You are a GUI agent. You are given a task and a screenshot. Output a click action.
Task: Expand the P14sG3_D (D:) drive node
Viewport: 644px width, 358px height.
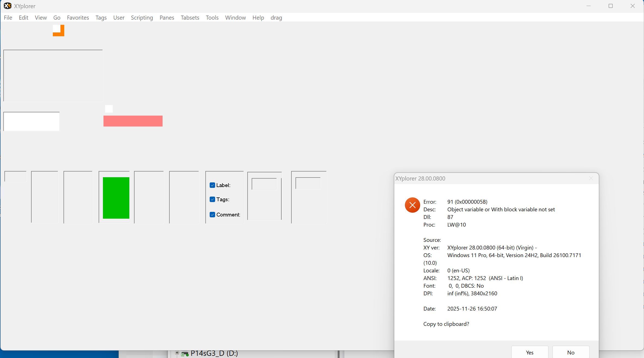[177, 353]
